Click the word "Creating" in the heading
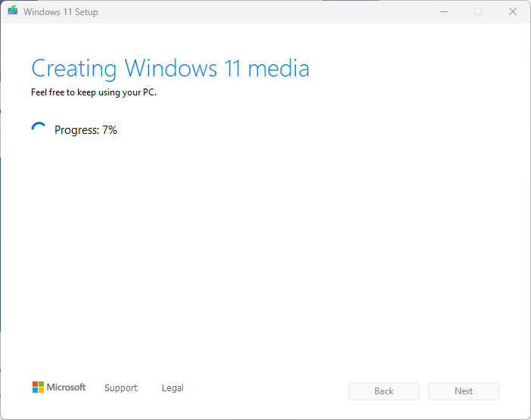The image size is (531, 420). click(74, 69)
